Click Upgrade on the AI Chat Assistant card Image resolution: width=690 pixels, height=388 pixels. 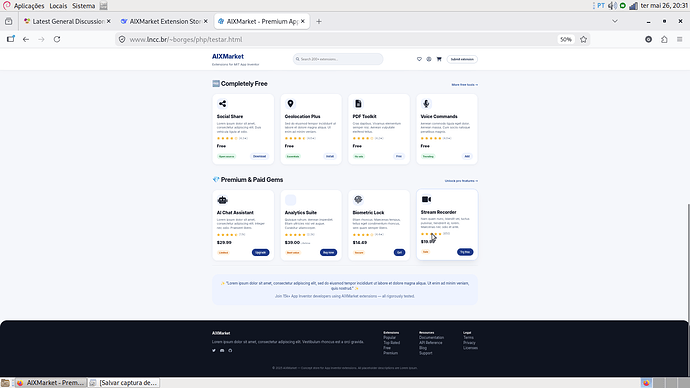tap(261, 253)
